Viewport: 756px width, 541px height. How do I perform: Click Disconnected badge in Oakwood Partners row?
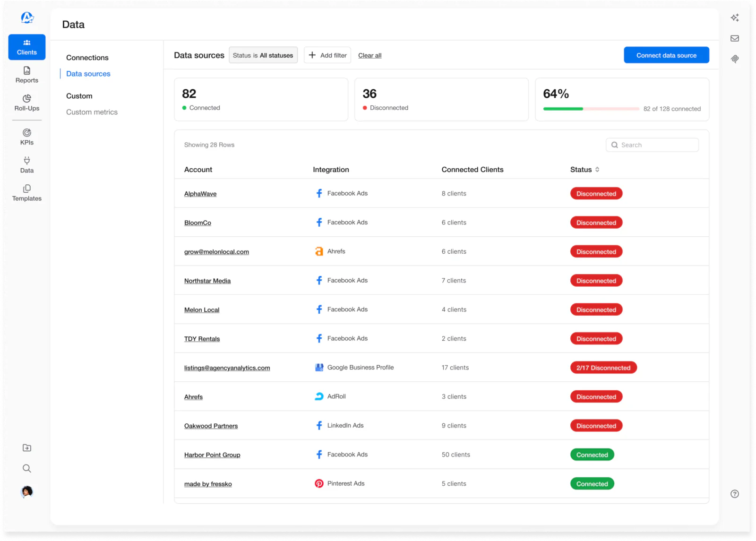596,426
